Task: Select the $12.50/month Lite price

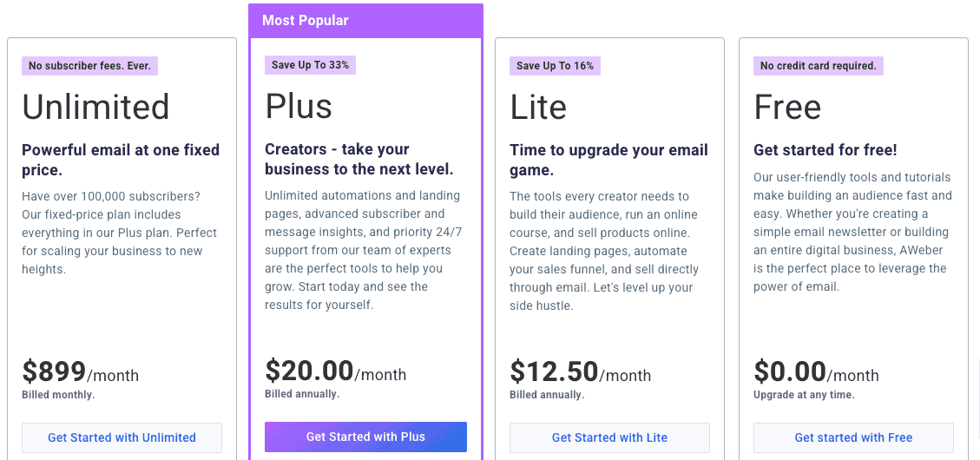Action: point(580,371)
